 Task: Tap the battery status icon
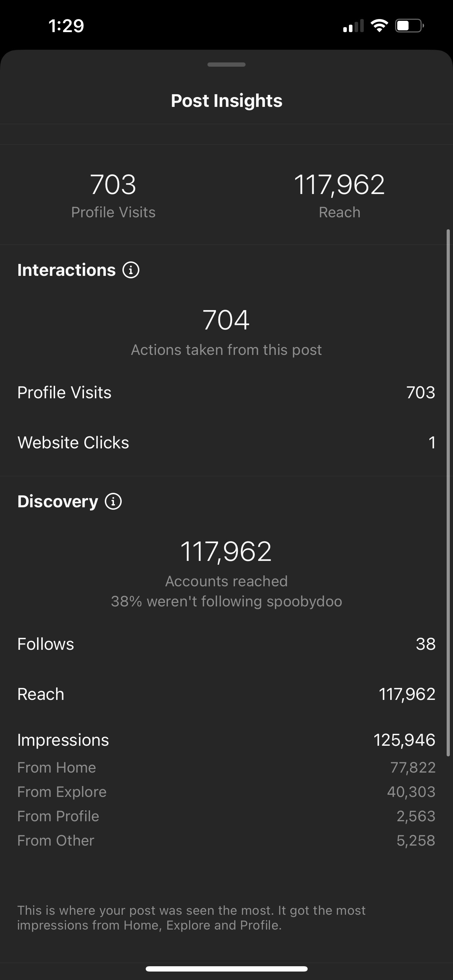tap(409, 26)
